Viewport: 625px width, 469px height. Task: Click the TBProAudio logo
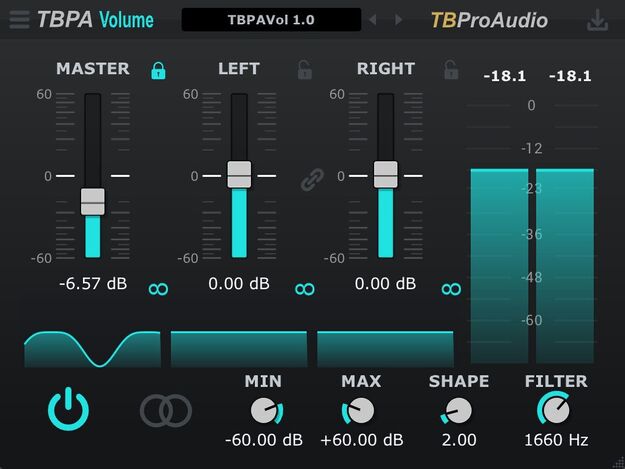[x=489, y=20]
